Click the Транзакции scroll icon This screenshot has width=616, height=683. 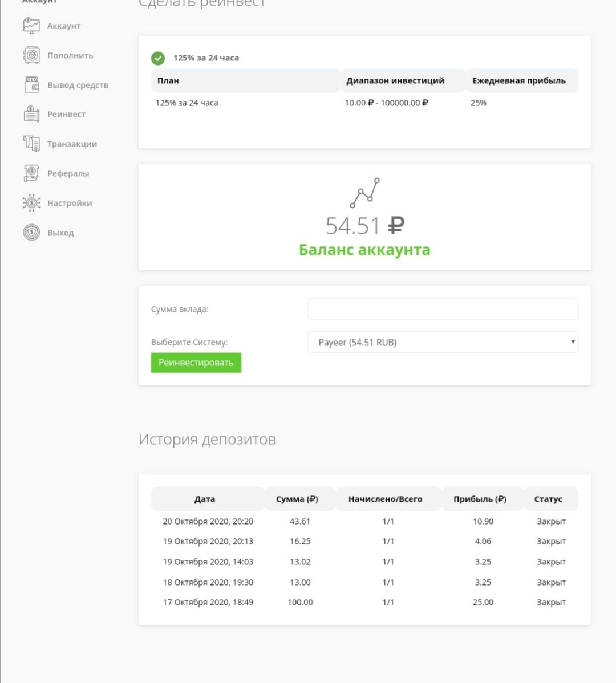[x=31, y=144]
